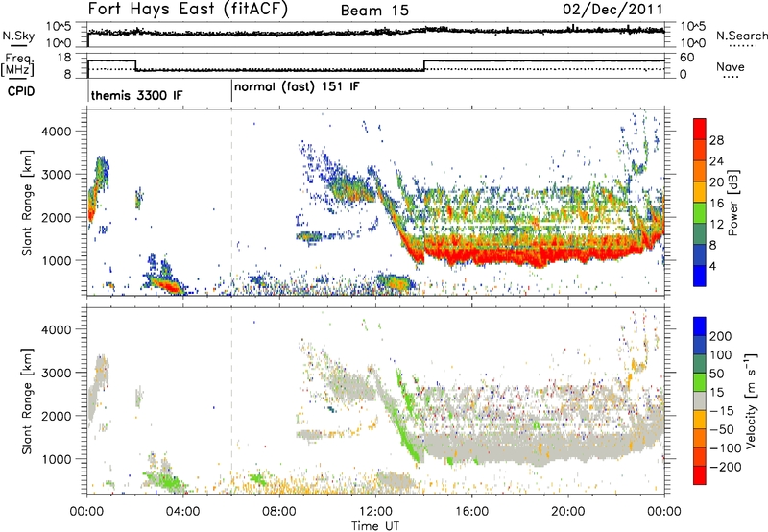Click the red bottom of velocity colorbar
Screen dimensions: 768x532
(700, 475)
